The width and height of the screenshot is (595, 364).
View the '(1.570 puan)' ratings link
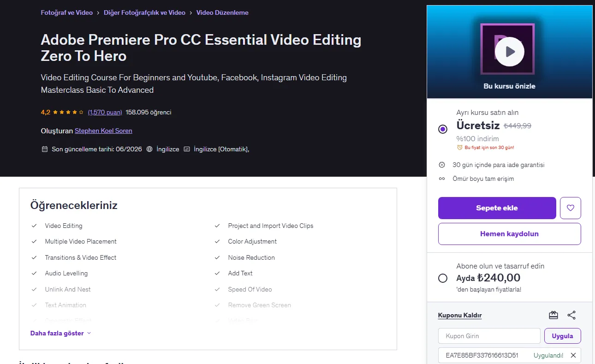point(105,112)
